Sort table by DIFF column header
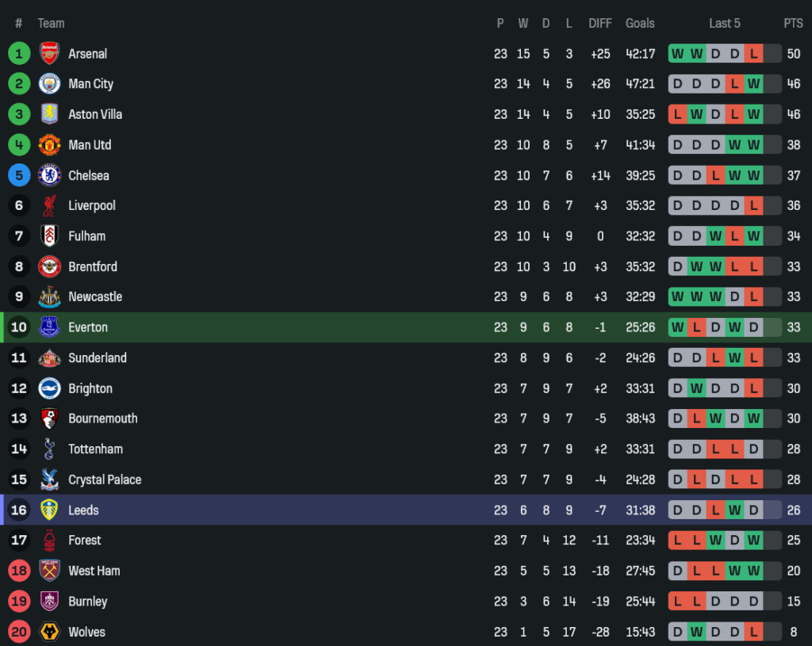Viewport: 812px width, 646px height. (x=600, y=23)
